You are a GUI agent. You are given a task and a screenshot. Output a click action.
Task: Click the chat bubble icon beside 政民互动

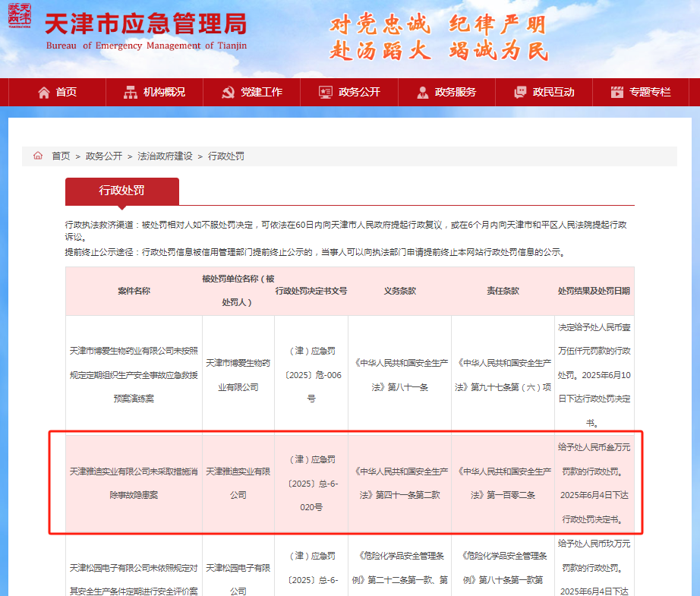pyautogui.click(x=520, y=93)
